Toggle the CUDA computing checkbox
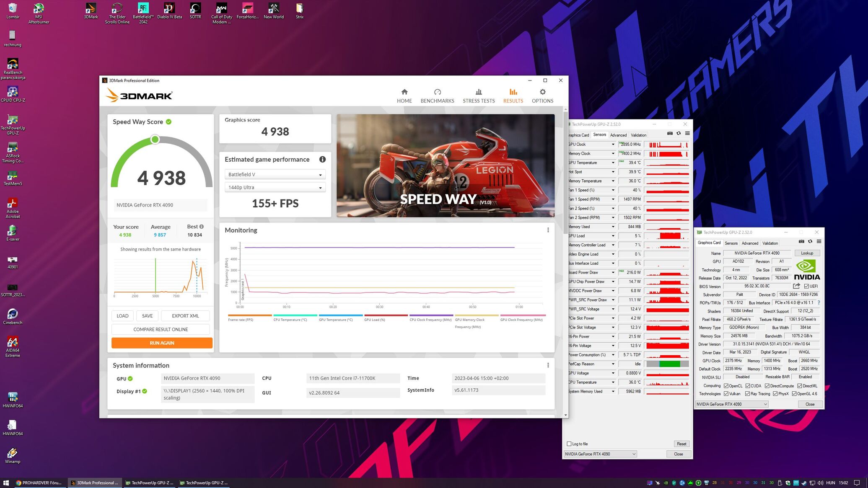 (x=748, y=386)
